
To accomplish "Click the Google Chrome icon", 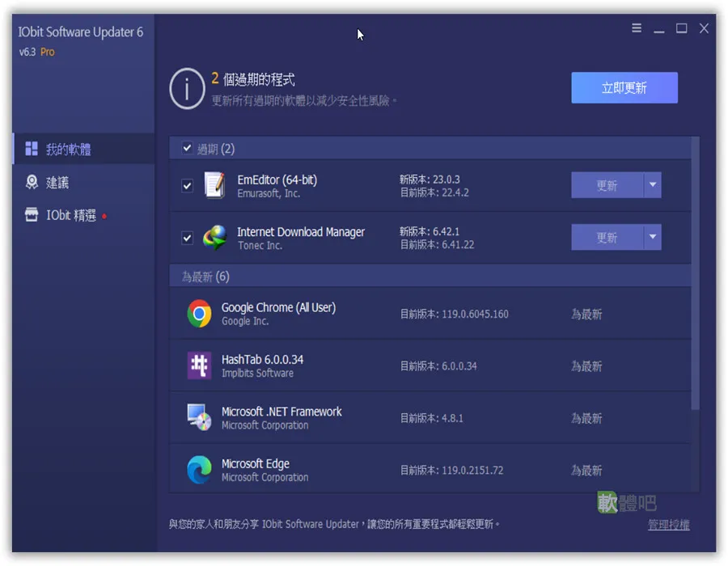I will click(x=199, y=314).
